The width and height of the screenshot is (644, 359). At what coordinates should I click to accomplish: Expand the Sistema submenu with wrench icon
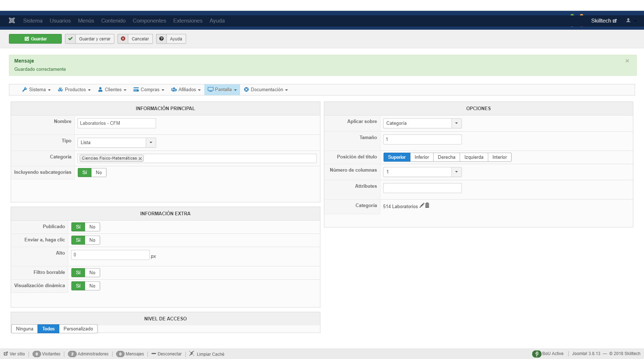click(x=36, y=89)
